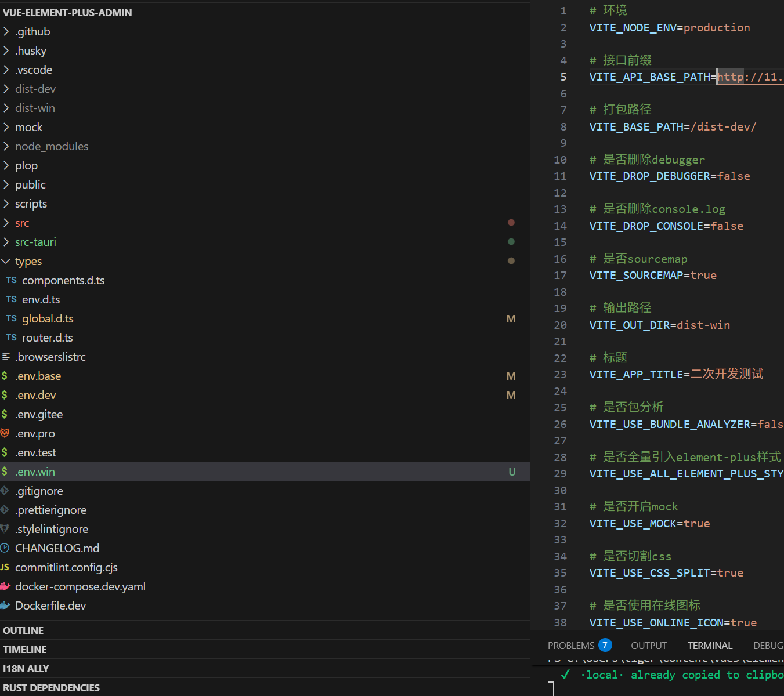This screenshot has height=696, width=784.
Task: Select the plop folder row
Action: (265, 165)
